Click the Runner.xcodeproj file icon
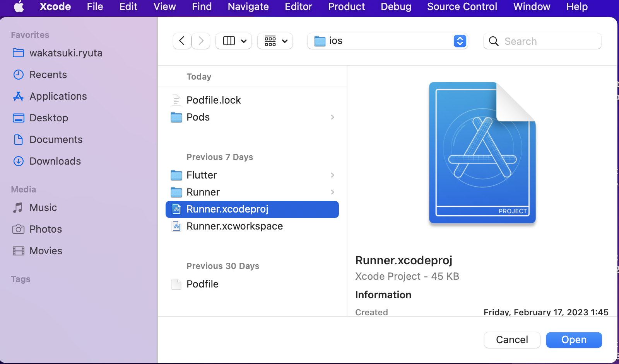 176,209
